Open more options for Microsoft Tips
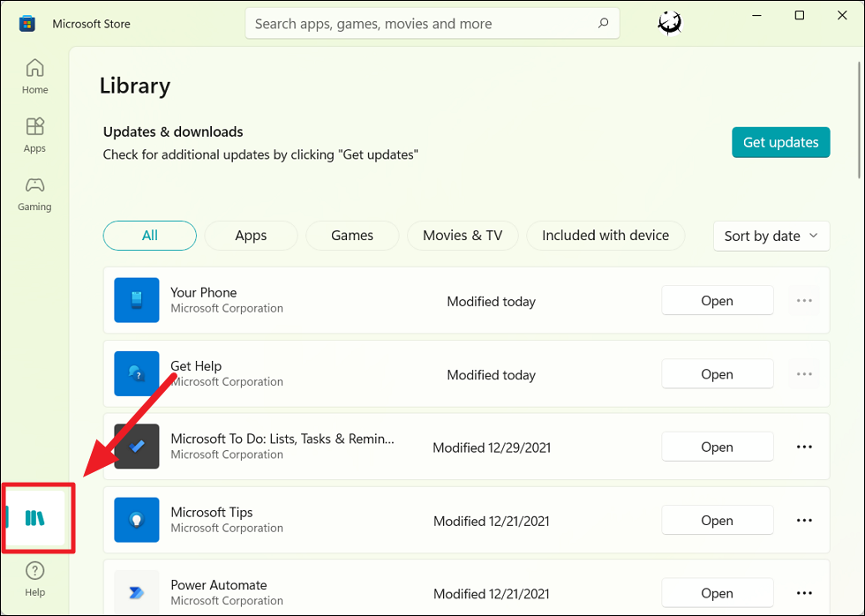The width and height of the screenshot is (865, 616). tap(804, 520)
